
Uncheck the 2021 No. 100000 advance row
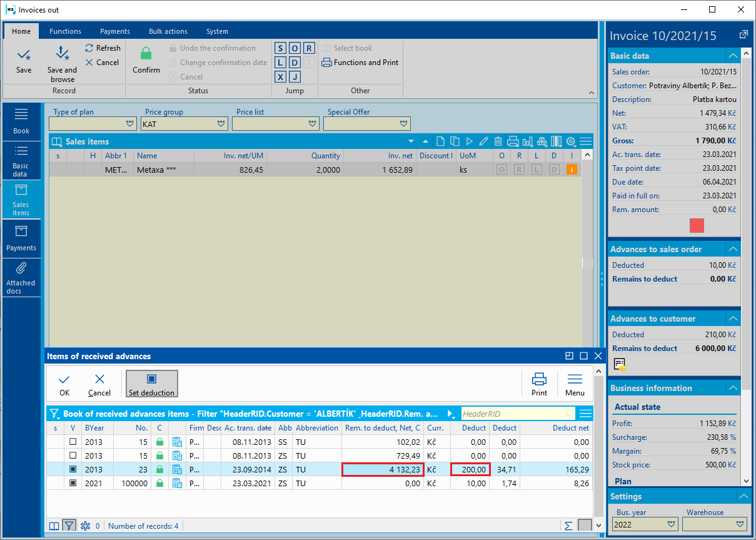(x=73, y=483)
